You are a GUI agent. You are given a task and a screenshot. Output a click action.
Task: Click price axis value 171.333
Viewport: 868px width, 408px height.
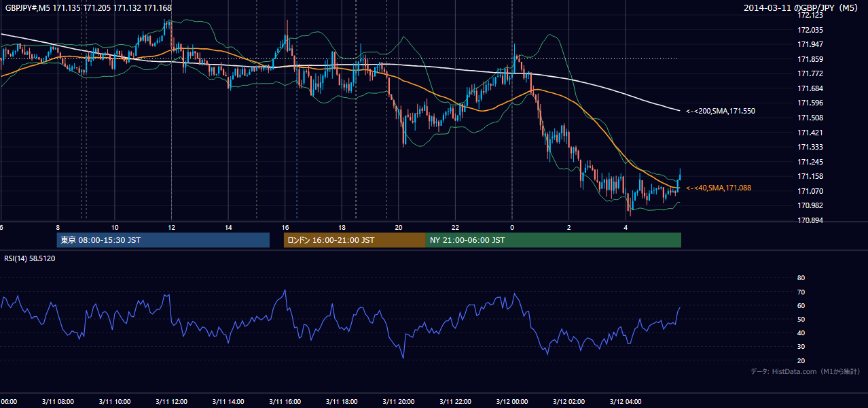[810, 147]
